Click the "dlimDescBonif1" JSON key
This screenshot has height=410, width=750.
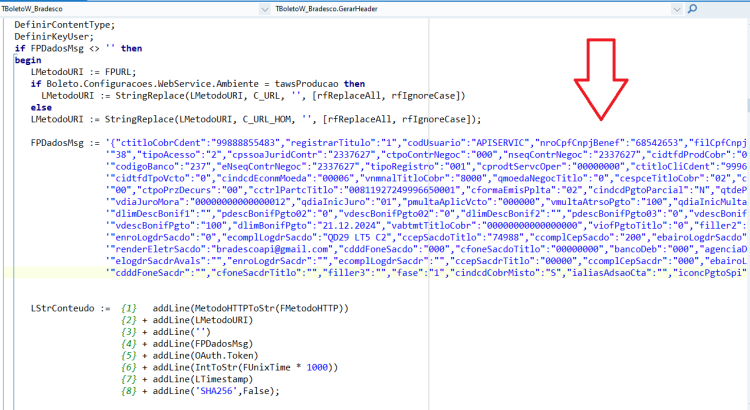155,214
